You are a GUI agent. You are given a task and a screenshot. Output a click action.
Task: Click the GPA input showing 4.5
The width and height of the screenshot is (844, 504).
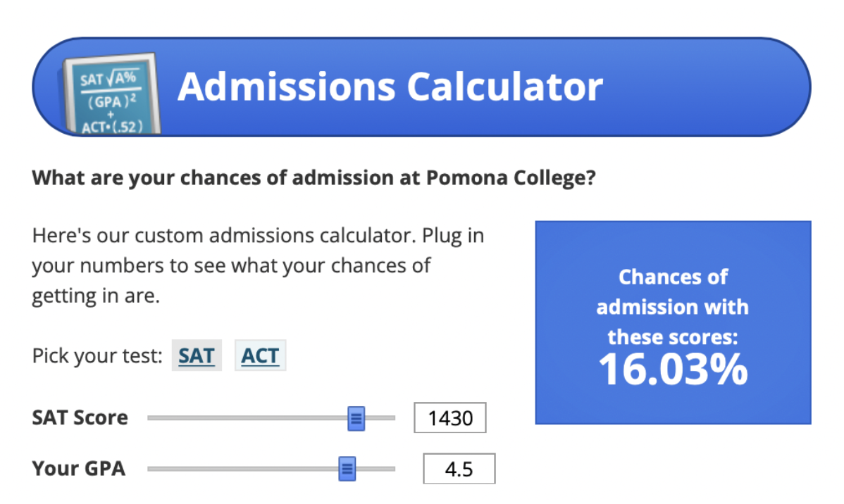click(x=459, y=467)
